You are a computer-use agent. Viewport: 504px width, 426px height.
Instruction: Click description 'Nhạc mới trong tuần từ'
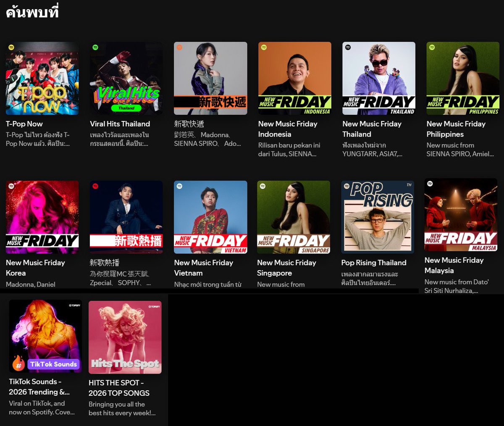pos(208,284)
